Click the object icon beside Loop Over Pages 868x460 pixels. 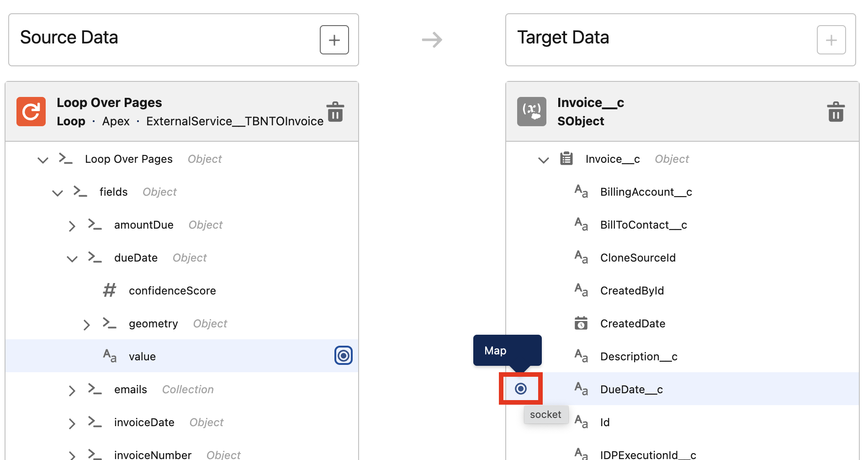click(66, 159)
